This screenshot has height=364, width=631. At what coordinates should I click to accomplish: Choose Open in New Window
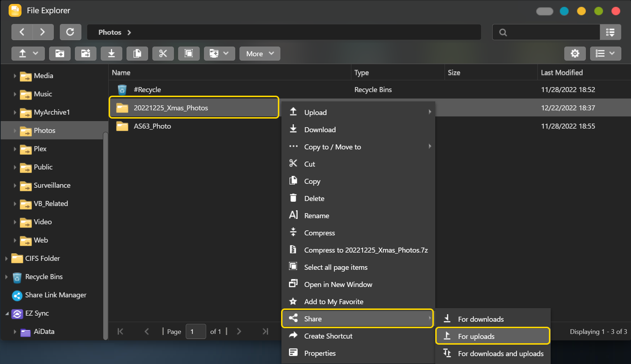coord(358,284)
